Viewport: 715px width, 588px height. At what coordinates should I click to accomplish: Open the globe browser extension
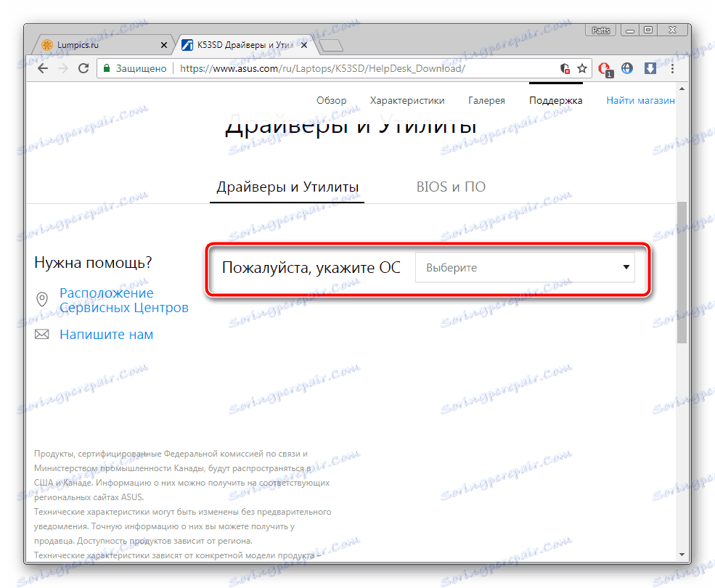coord(626,68)
